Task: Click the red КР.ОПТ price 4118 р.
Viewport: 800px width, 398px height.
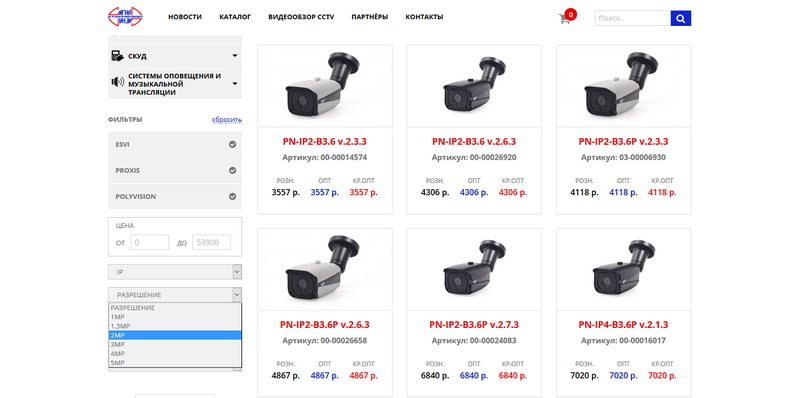Action: (662, 193)
